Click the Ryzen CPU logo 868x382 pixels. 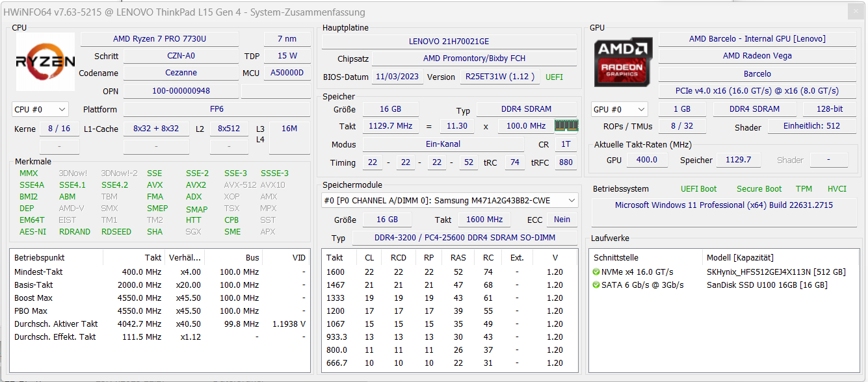[x=45, y=62]
